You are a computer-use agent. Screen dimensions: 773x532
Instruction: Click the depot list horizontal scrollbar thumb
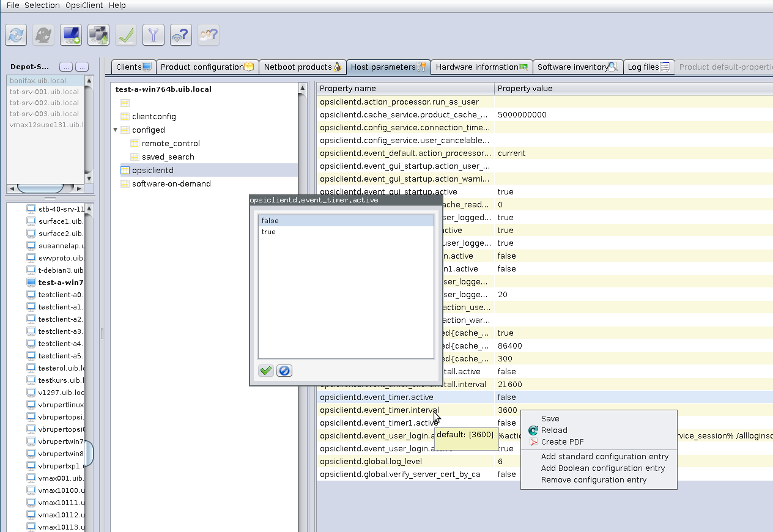click(40, 188)
